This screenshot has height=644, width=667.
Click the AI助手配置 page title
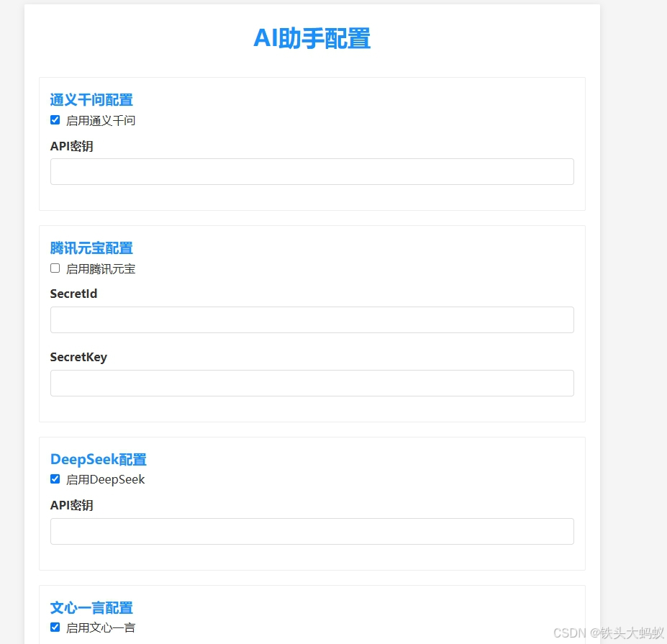[312, 38]
